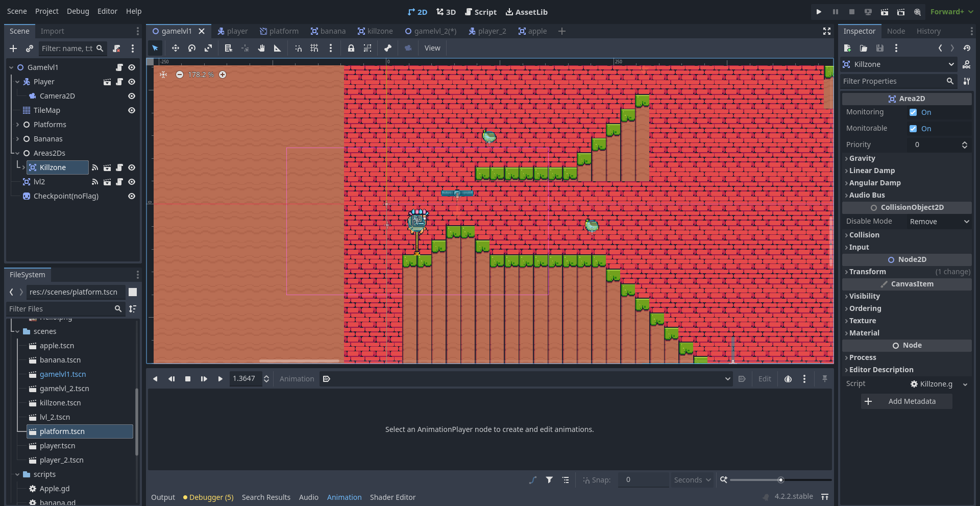Lock the selected node

coord(351,48)
